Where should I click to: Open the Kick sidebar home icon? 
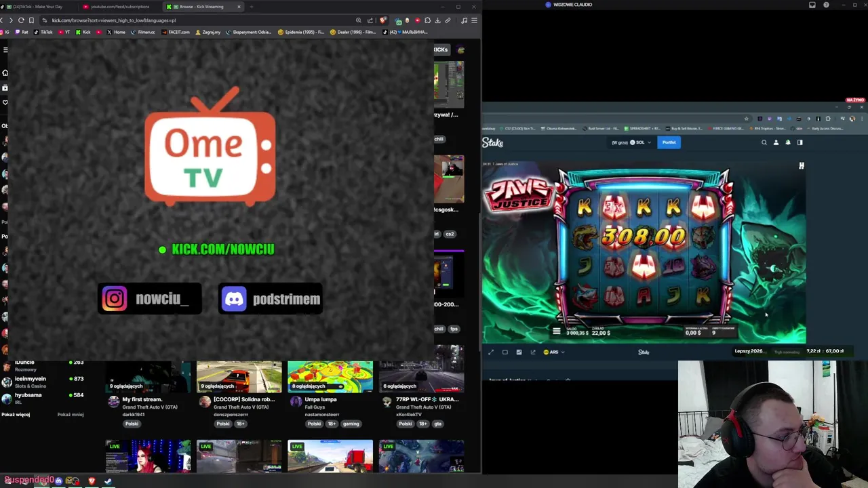[5, 73]
